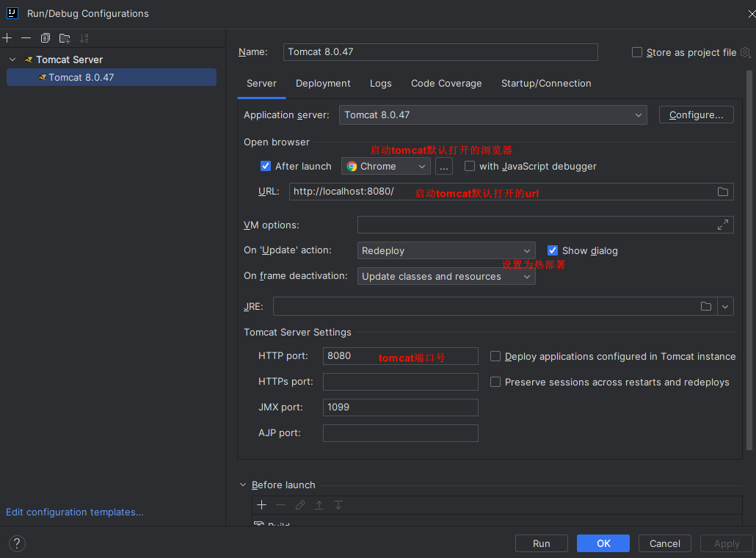
Task: Open Edit configuration templates link
Action: 75,512
